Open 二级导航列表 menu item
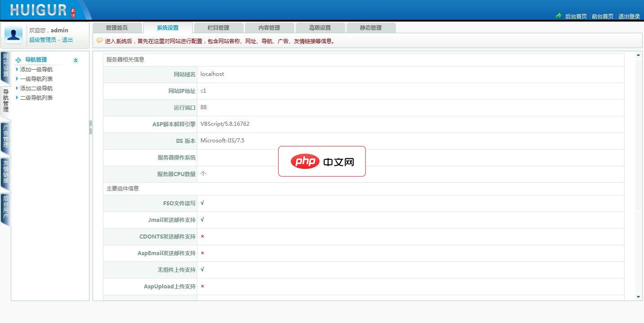 pos(36,98)
